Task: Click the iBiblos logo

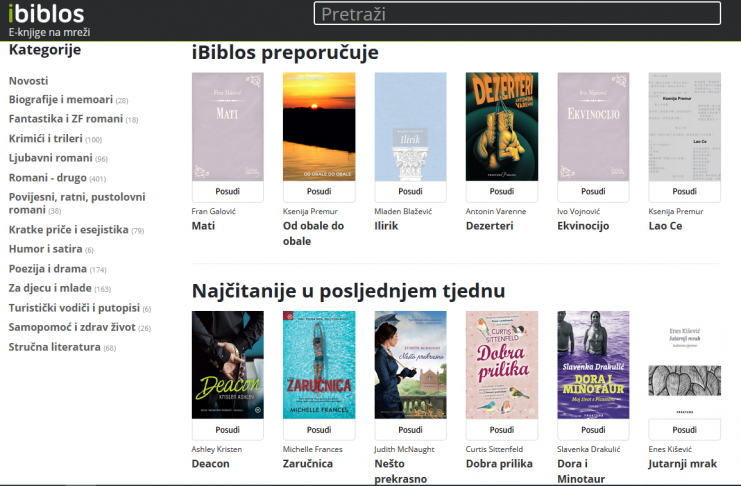Action: (x=47, y=13)
